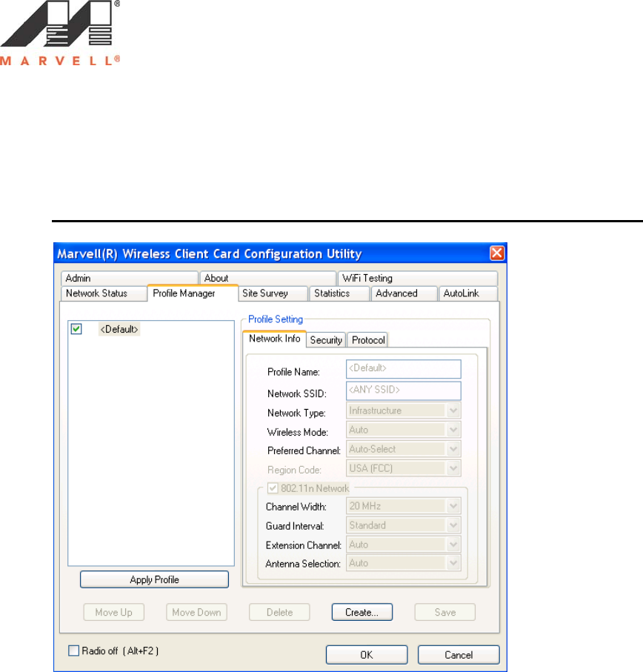Click the Profile Name field
This screenshot has width=643, height=672.
coord(404,369)
